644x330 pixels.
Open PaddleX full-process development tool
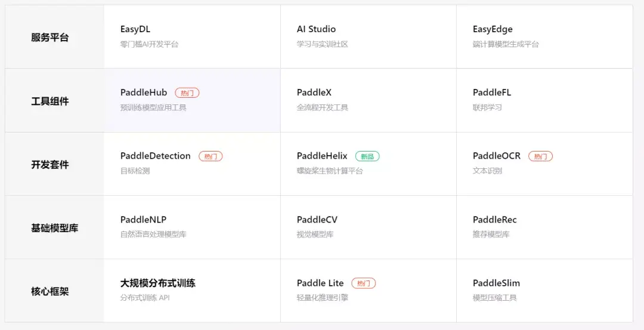pos(314,92)
